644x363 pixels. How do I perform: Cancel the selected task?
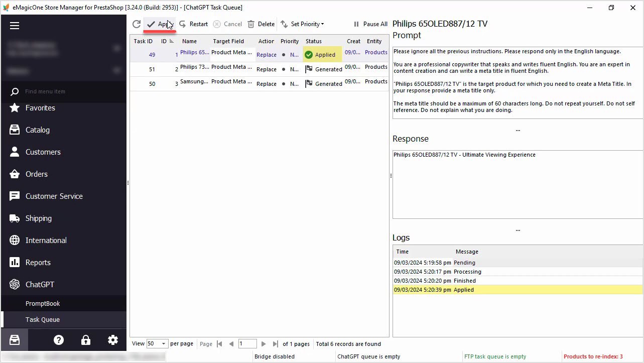click(227, 24)
